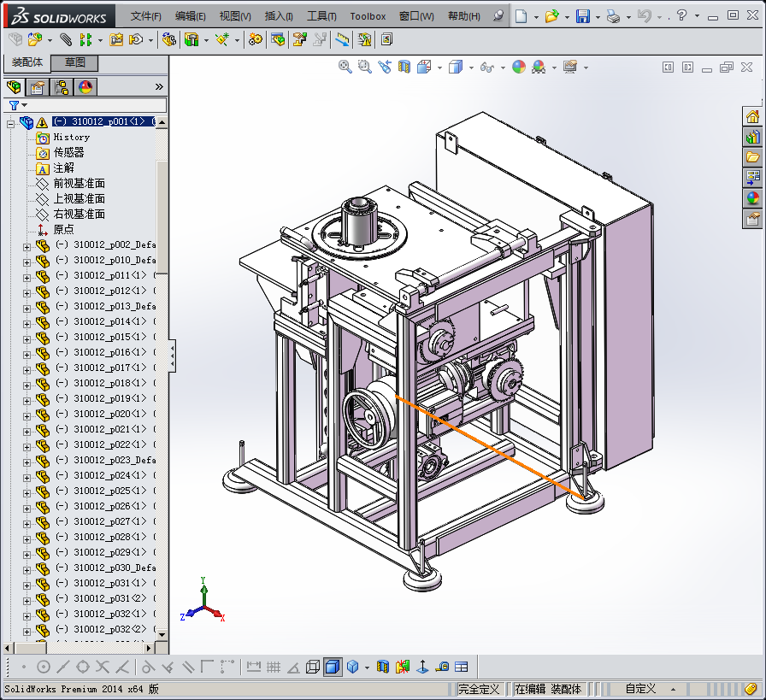766x700 pixels.
Task: Open the 视图(V) menu
Action: click(x=235, y=16)
